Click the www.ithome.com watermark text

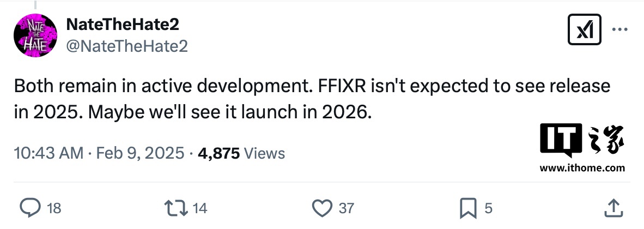pos(582,168)
